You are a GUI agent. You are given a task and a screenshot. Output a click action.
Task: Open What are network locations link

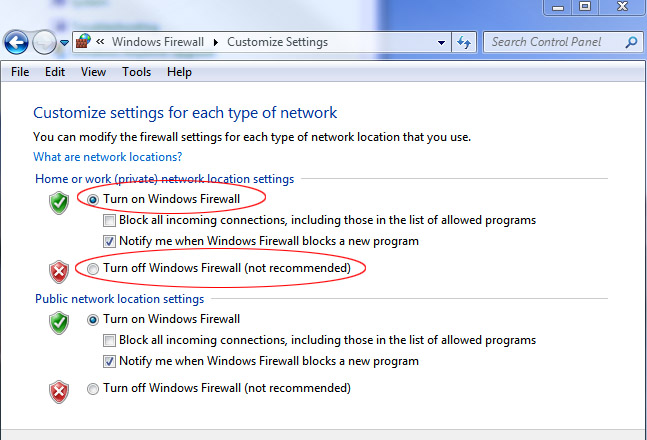(x=107, y=157)
